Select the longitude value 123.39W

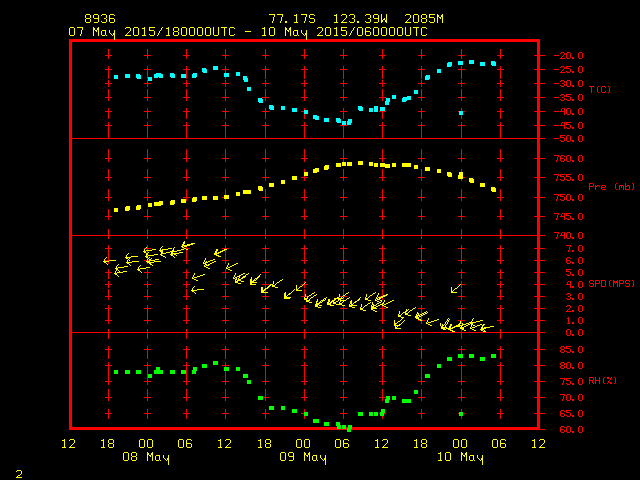pyautogui.click(x=360, y=19)
